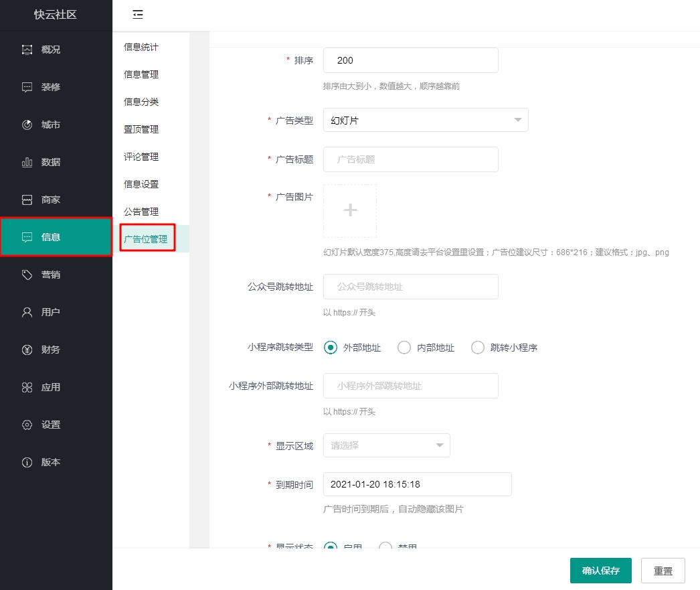
Task: Open the 数据 bar chart icon
Action: [27, 162]
